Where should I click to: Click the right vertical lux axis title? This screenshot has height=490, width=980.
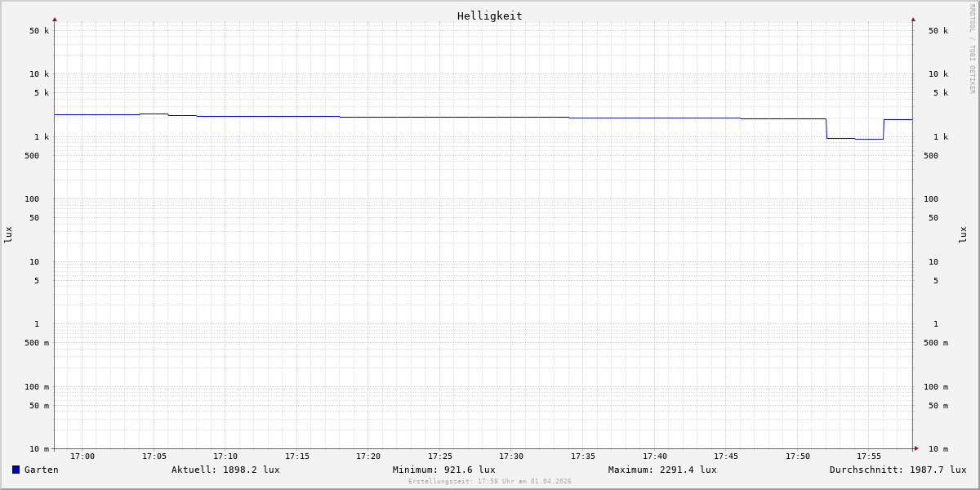point(963,234)
